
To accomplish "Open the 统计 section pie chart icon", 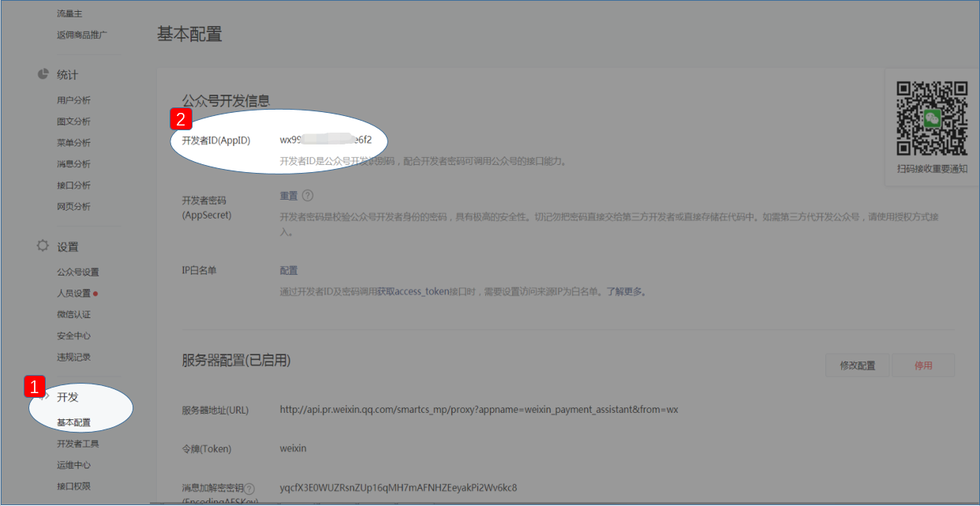I will point(43,74).
